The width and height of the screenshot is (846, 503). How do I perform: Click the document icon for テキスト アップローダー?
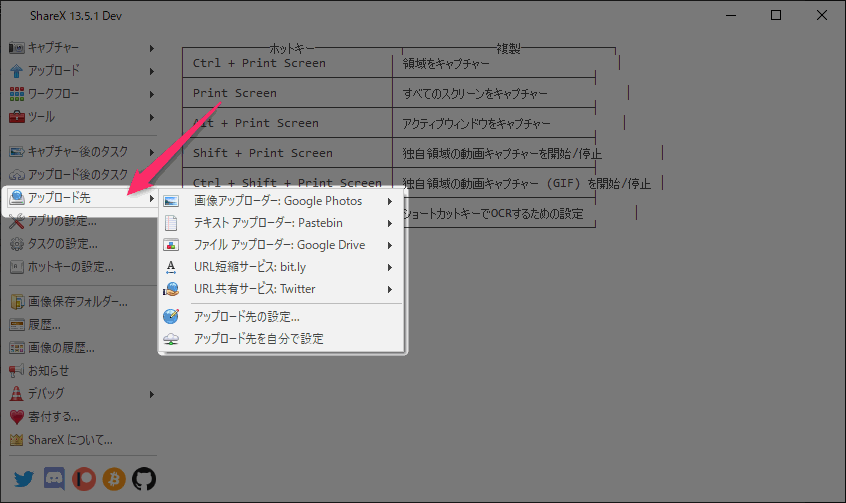click(x=171, y=223)
